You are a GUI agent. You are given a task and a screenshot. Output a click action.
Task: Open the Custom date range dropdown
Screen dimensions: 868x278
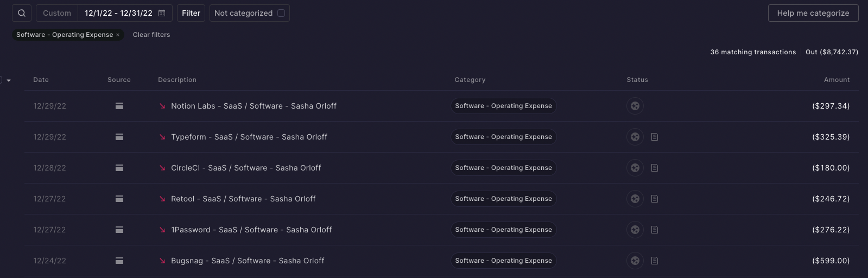(57, 13)
